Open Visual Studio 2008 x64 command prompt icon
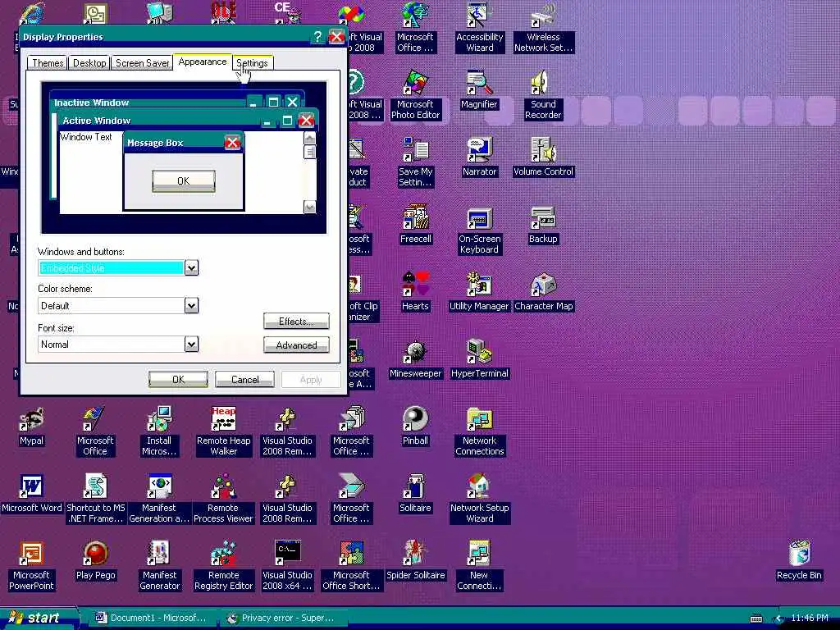 287,567
